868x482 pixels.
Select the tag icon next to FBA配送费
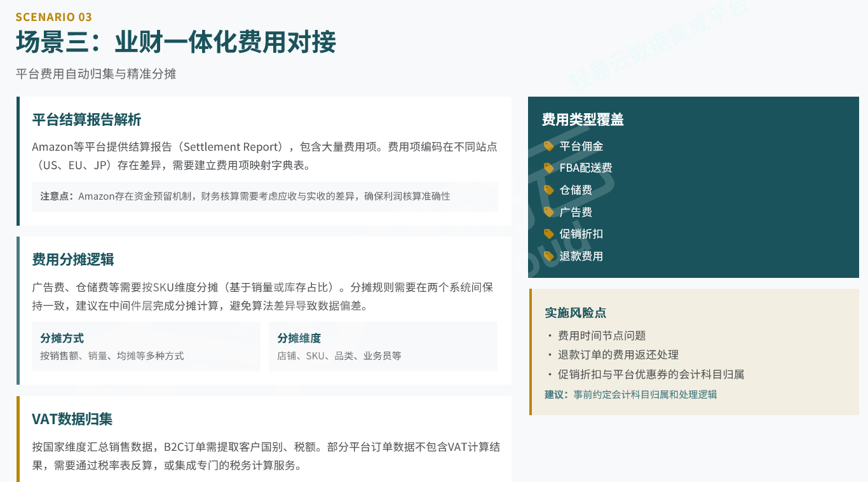click(x=548, y=168)
